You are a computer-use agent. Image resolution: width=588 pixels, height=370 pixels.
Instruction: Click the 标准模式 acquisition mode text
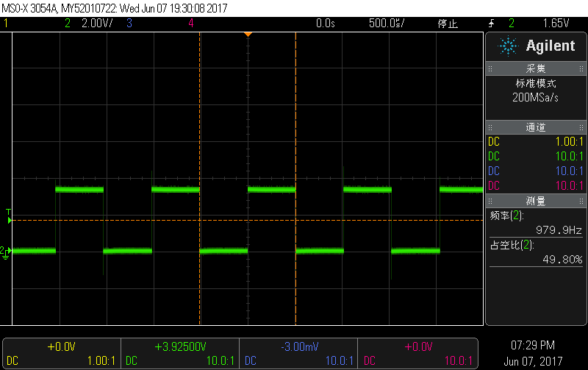[x=536, y=83]
